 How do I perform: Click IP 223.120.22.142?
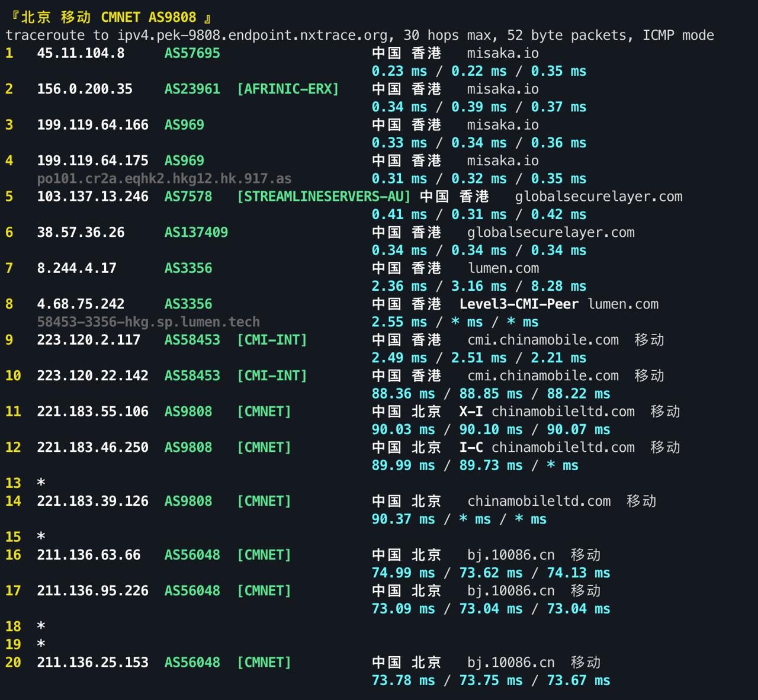point(93,375)
